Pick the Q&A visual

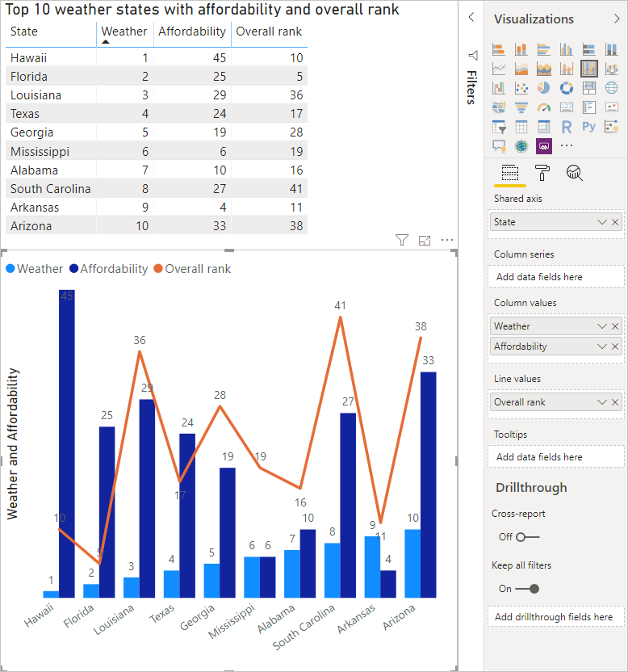pos(498,146)
